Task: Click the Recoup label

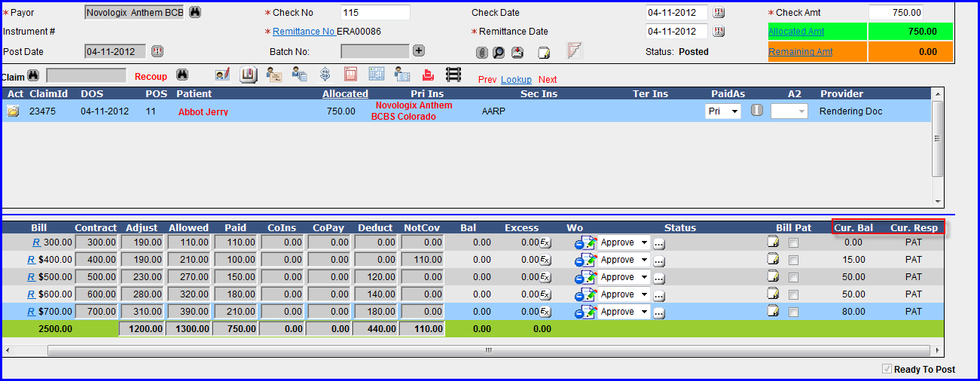Action: pos(151,77)
